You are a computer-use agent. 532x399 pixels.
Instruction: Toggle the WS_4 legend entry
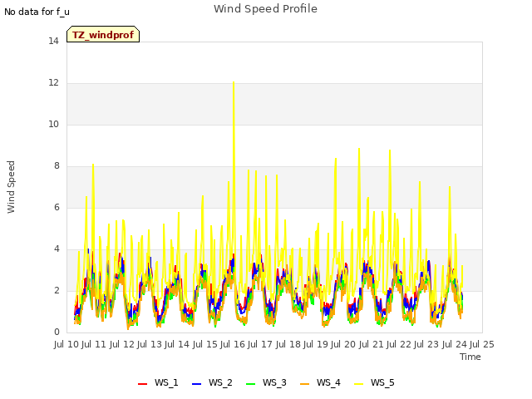coord(320,382)
